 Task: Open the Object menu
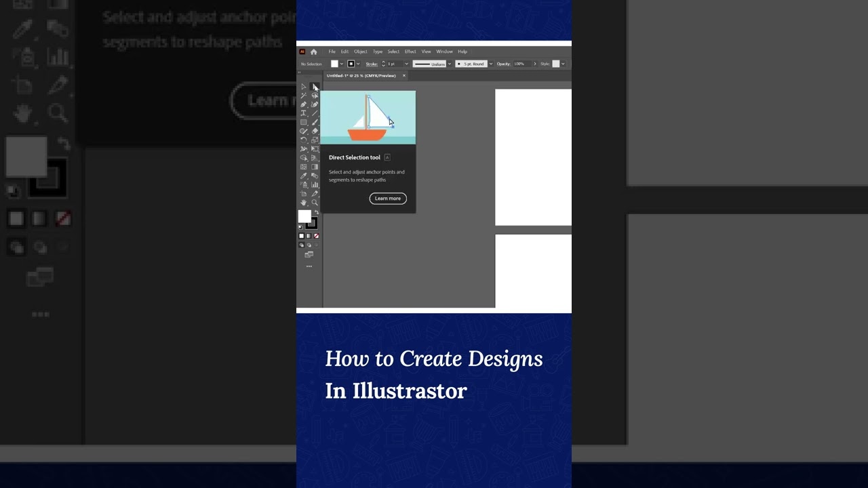pos(361,52)
